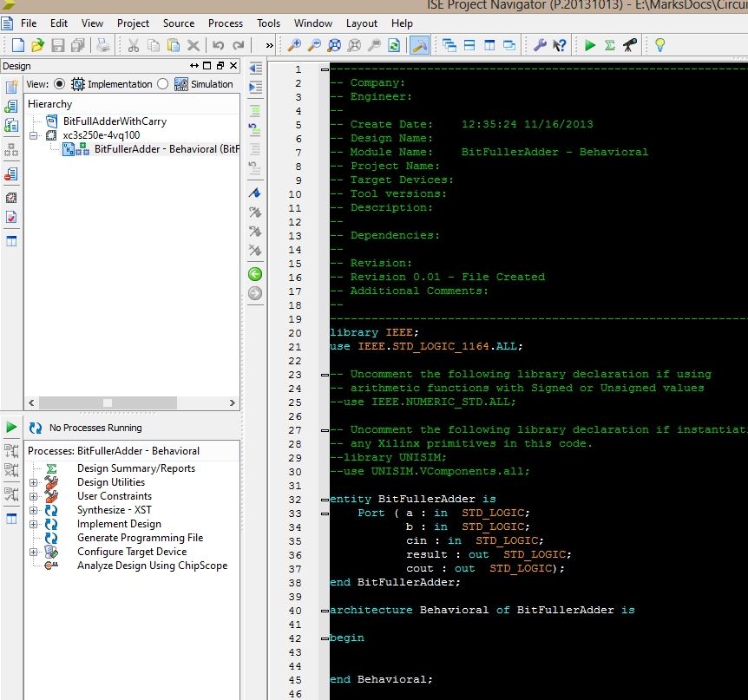
Task: Open the Layout menu
Action: click(362, 23)
